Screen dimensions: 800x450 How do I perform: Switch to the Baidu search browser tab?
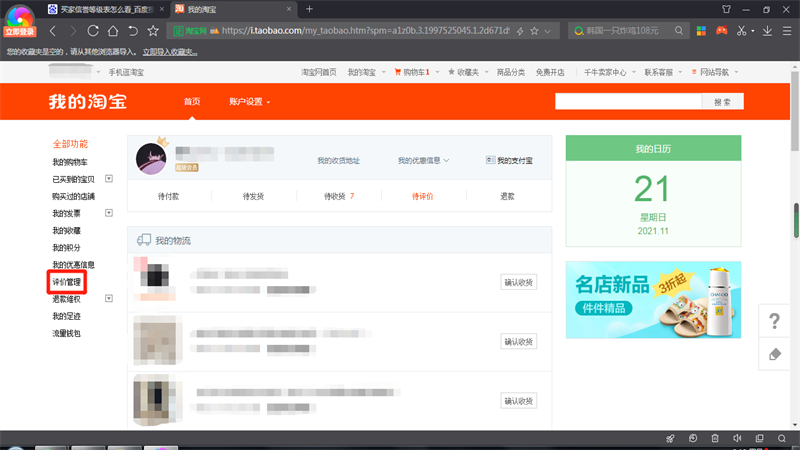(x=106, y=9)
